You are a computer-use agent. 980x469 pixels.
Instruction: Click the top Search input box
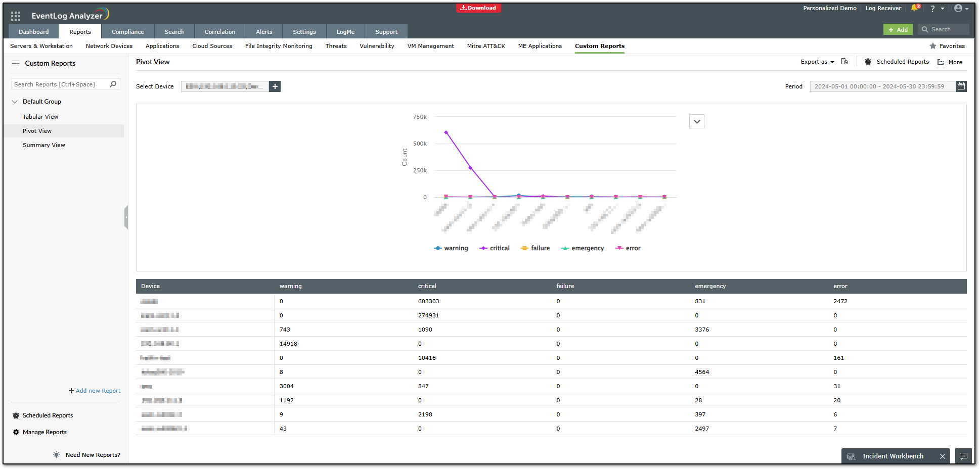[x=944, y=29]
